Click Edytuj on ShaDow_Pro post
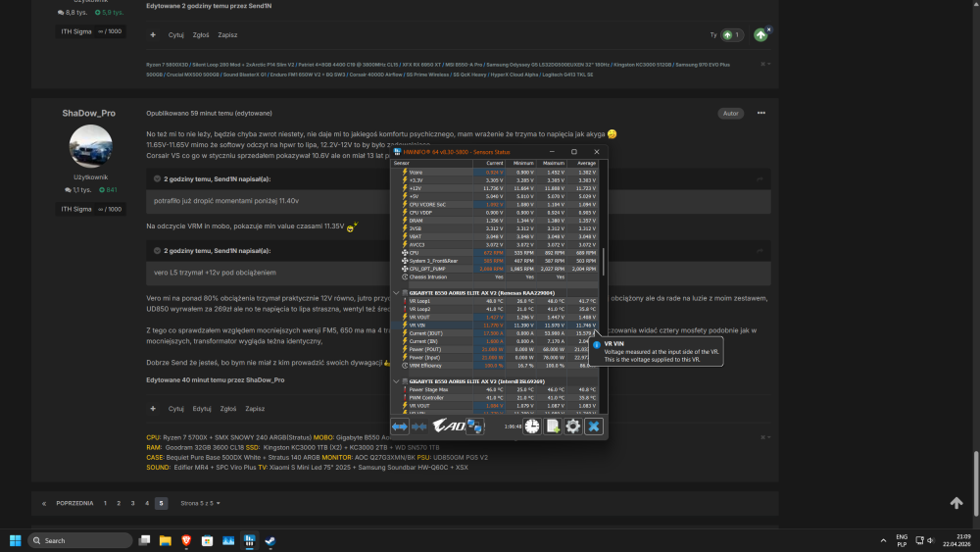 click(x=201, y=409)
